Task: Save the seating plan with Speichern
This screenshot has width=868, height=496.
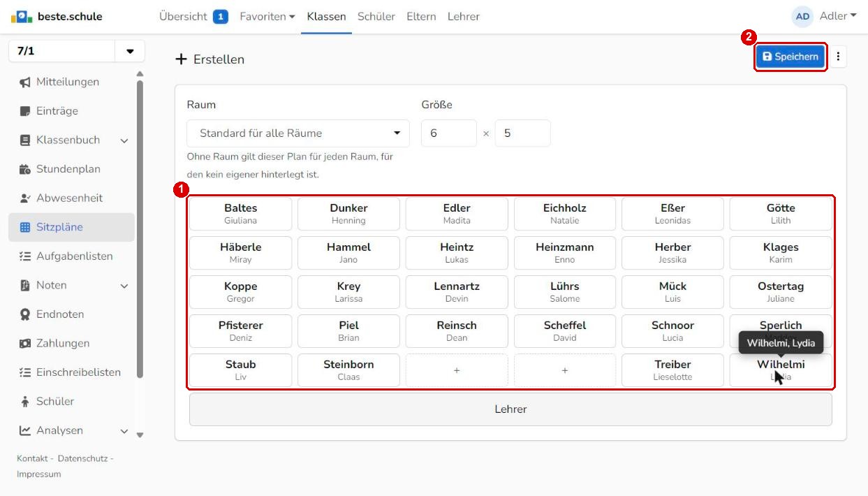Action: click(790, 57)
